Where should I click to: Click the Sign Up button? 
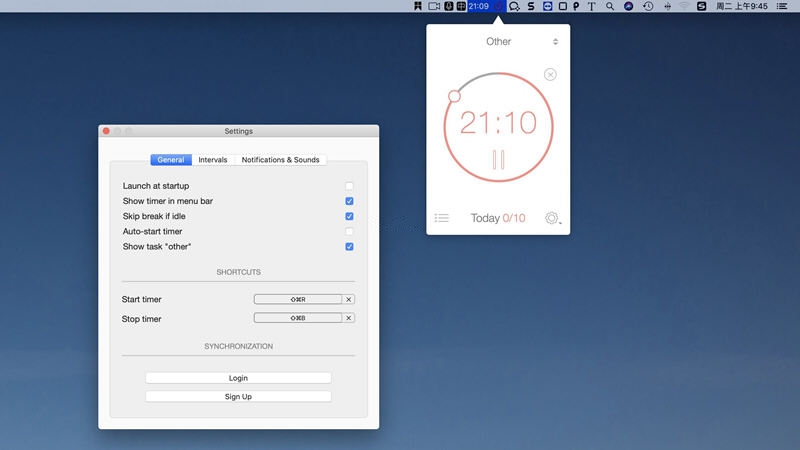pos(238,396)
